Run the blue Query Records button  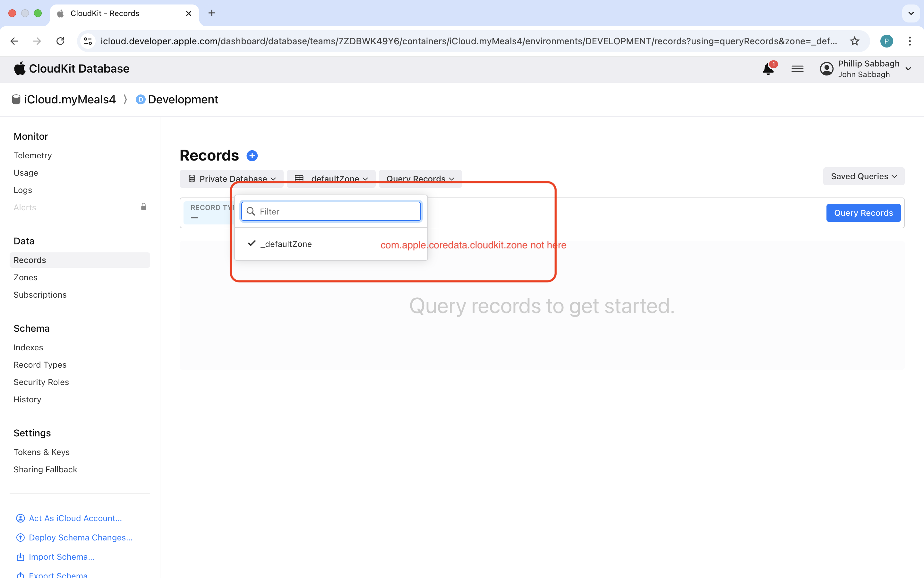(863, 213)
